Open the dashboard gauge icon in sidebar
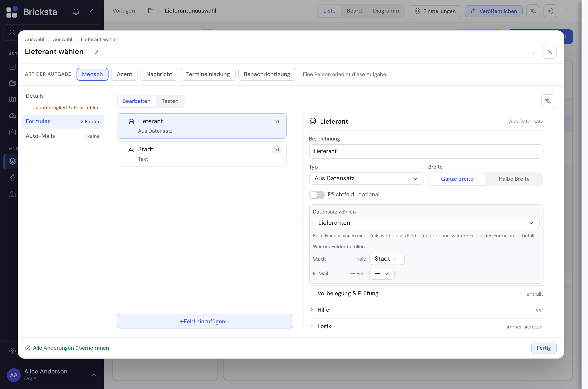The image size is (588, 389). [x=12, y=116]
